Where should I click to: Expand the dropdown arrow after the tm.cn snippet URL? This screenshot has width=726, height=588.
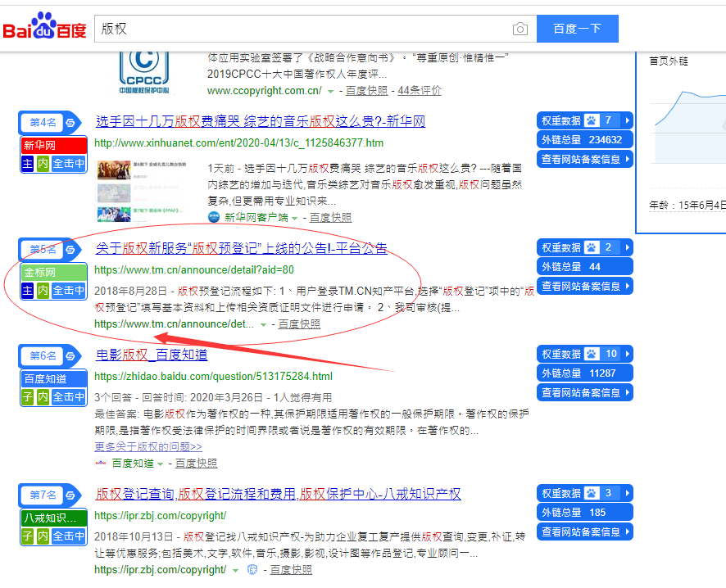coord(264,325)
